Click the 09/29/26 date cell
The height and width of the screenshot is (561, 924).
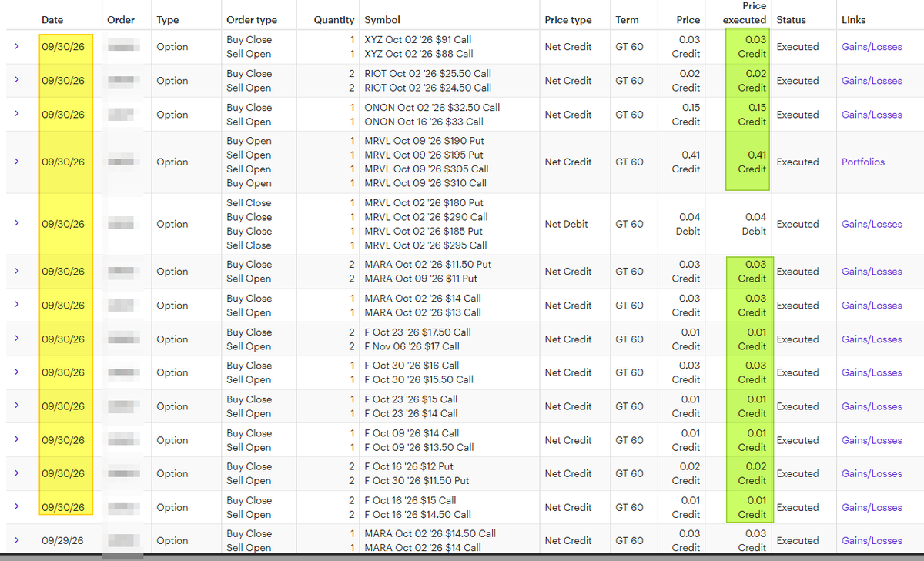point(62,541)
